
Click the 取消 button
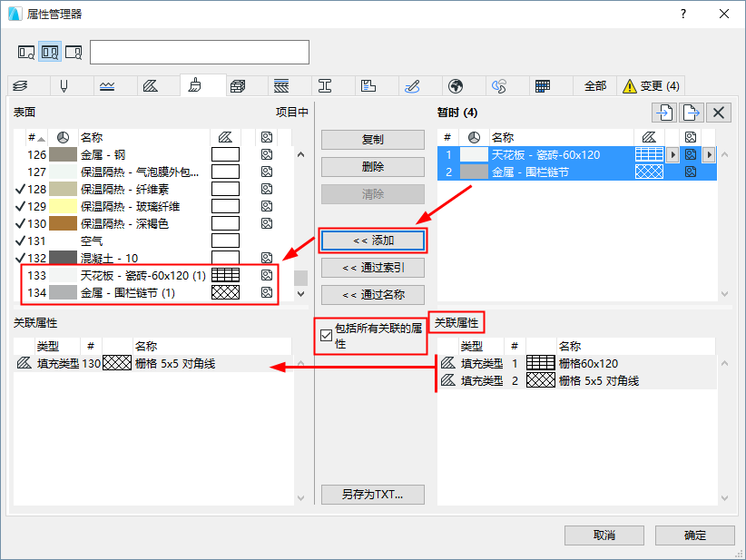coord(604,535)
